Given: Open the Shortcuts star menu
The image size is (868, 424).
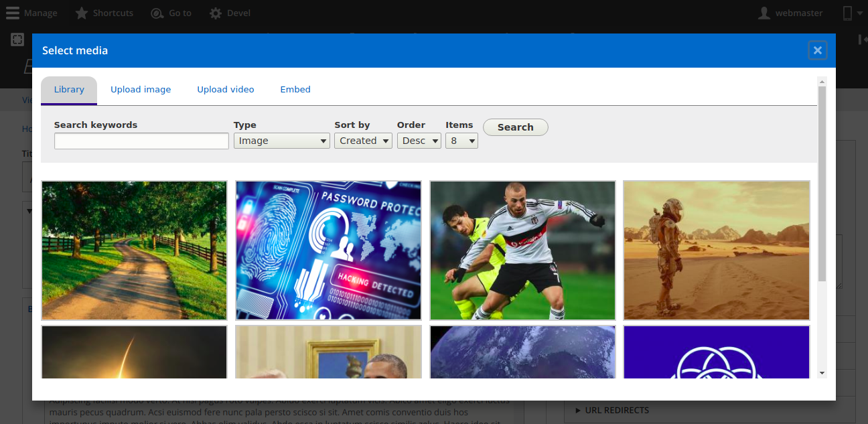Looking at the screenshot, I should pos(104,13).
